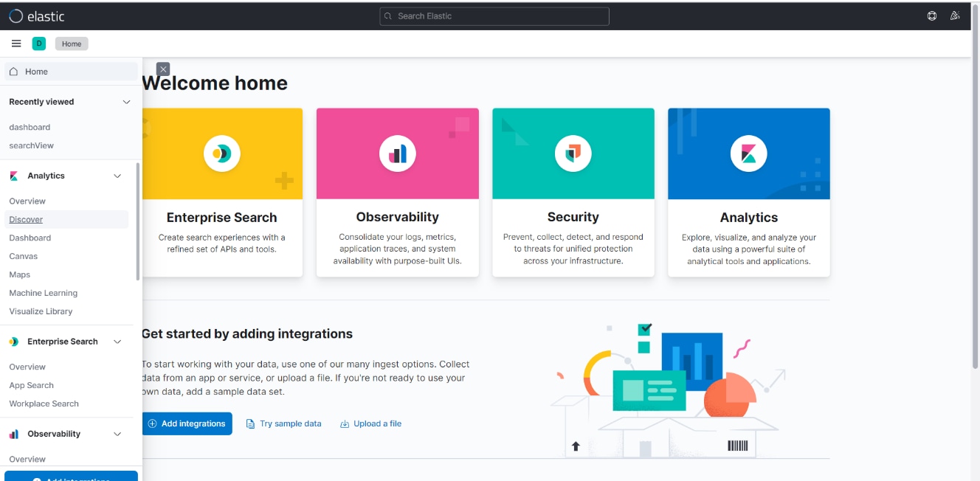
Task: Open the green D space avatar
Action: [39, 44]
